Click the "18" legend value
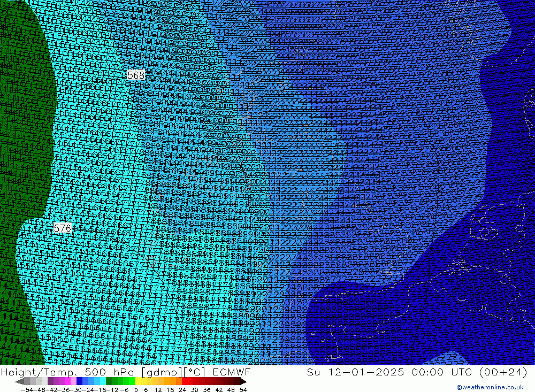Image resolution: width=535 pixels, height=392 pixels. click(x=170, y=390)
